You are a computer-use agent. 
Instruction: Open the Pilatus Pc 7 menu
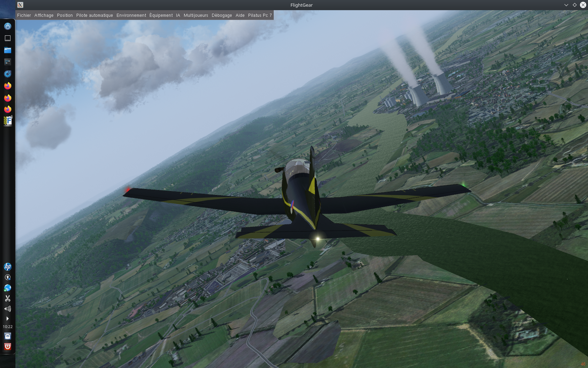260,15
